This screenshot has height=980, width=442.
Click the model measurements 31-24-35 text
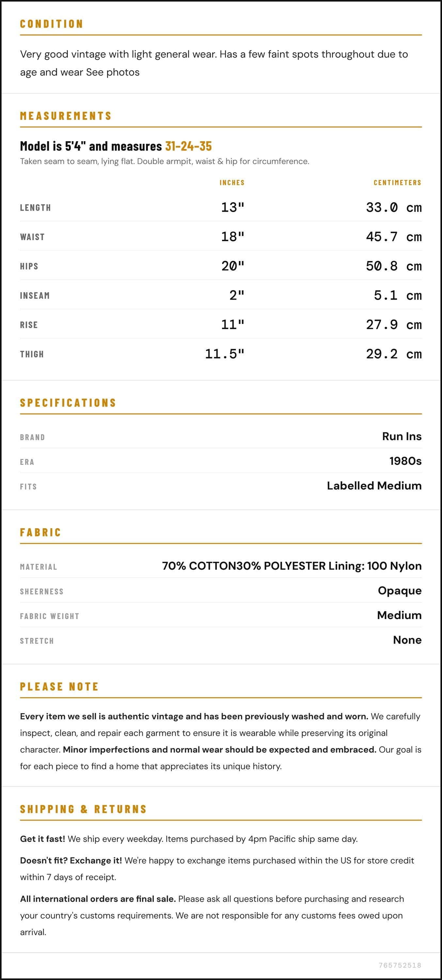(x=188, y=146)
